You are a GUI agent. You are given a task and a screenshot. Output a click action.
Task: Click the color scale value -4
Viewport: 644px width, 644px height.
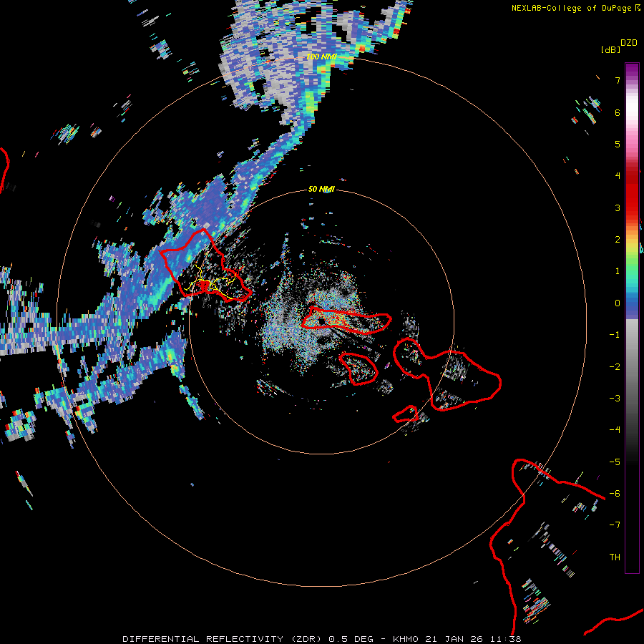(615, 430)
